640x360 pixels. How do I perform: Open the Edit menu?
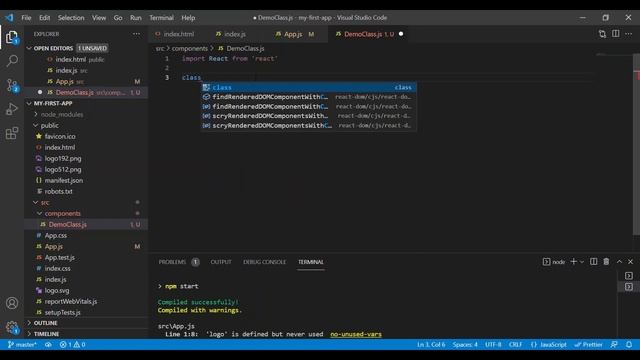44,18
